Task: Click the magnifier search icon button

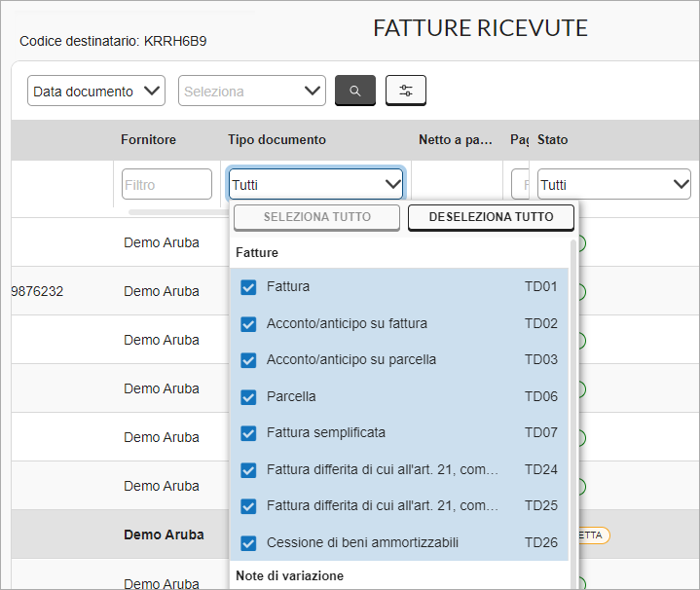Action: pyautogui.click(x=355, y=91)
